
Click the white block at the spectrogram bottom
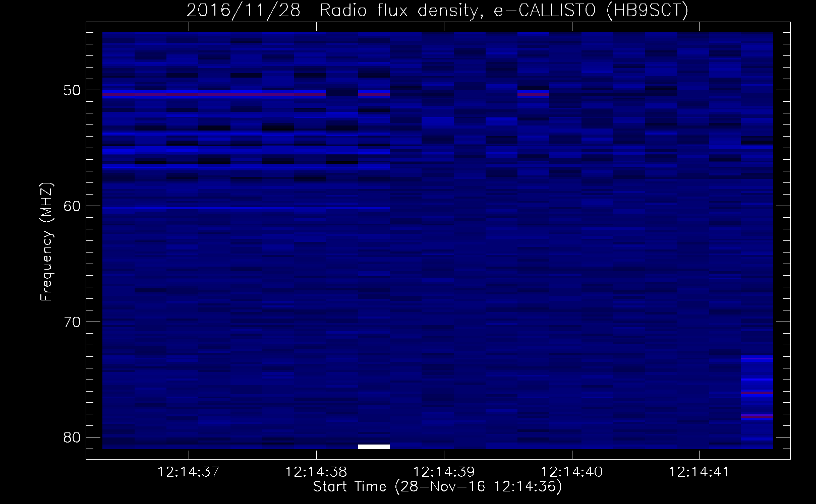tap(374, 447)
